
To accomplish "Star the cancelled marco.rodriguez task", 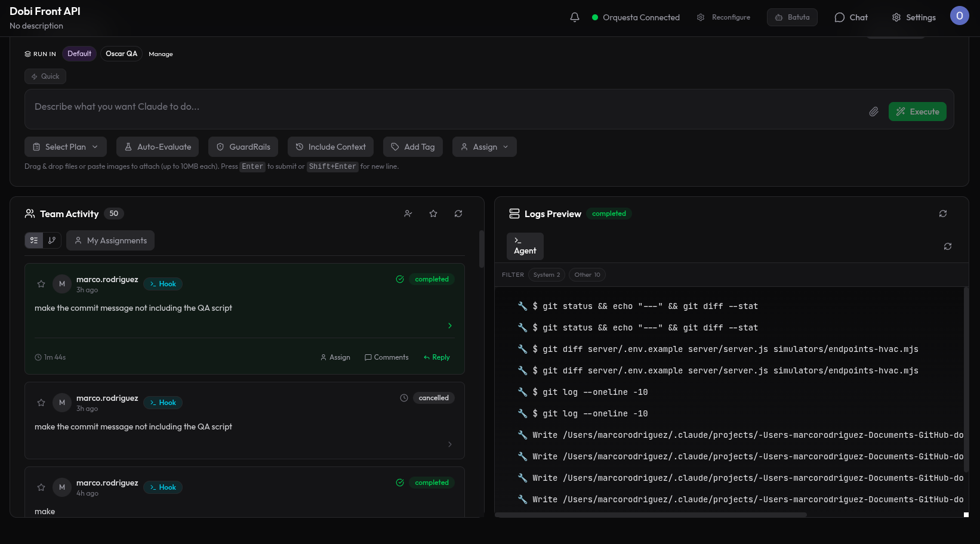I will click(41, 403).
